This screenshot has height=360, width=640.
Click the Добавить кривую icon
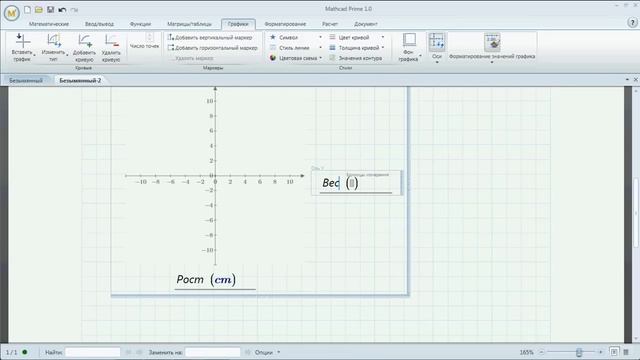pyautogui.click(x=84, y=41)
